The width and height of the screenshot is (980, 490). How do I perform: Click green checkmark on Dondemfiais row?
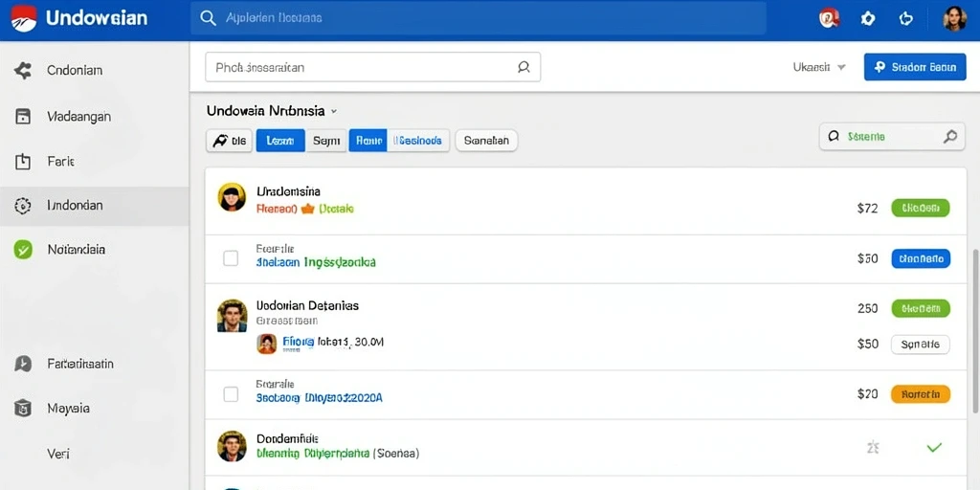point(934,447)
